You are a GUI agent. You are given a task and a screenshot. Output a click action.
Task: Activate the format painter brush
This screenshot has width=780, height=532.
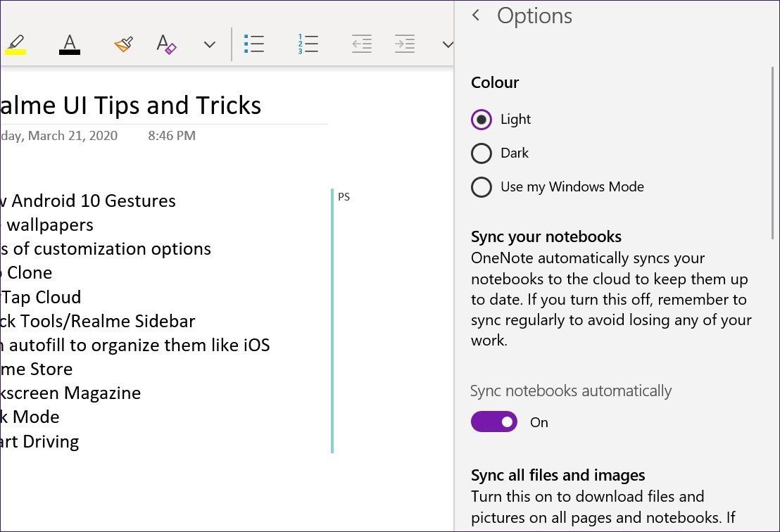point(123,44)
